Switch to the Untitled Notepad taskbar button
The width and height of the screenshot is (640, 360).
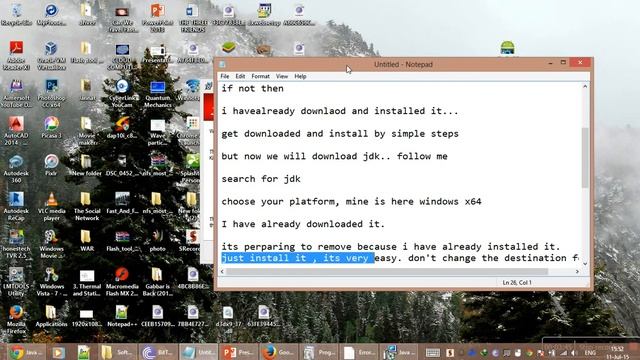pyautogui.click(x=198, y=352)
